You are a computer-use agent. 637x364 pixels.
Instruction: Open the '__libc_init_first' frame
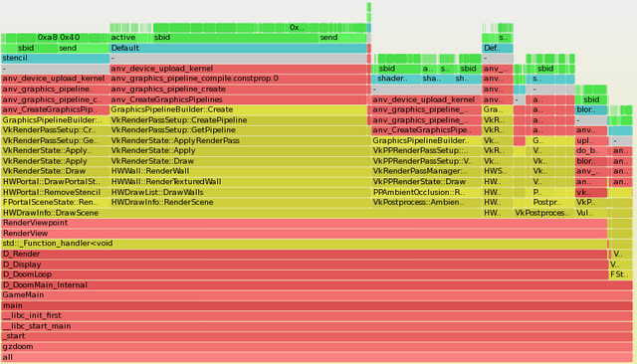[x=317, y=315]
